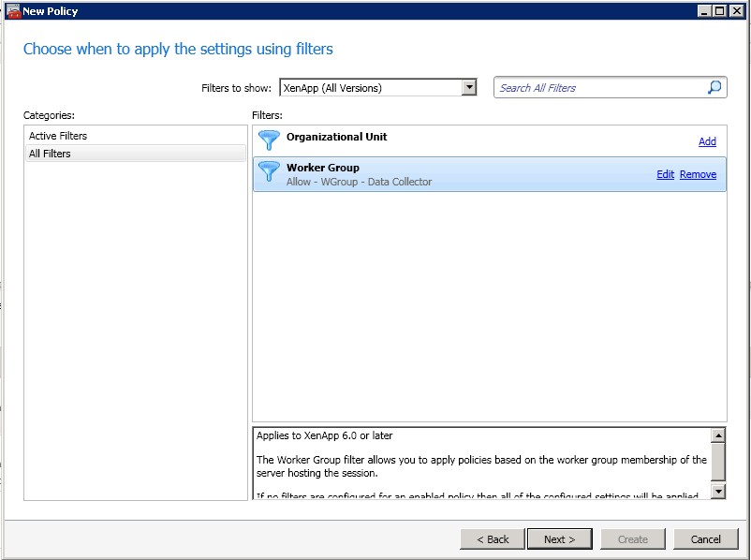This screenshot has height=560, width=751.
Task: Cancel the new policy wizard
Action: pyautogui.click(x=706, y=539)
